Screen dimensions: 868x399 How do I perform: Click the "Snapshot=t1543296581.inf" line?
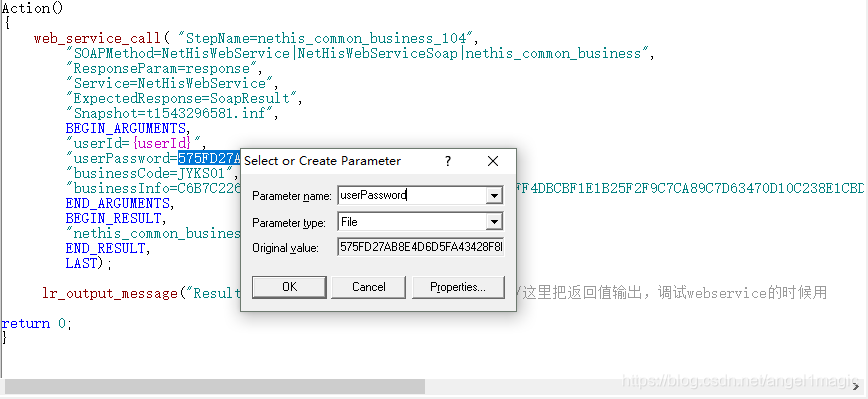(x=172, y=113)
